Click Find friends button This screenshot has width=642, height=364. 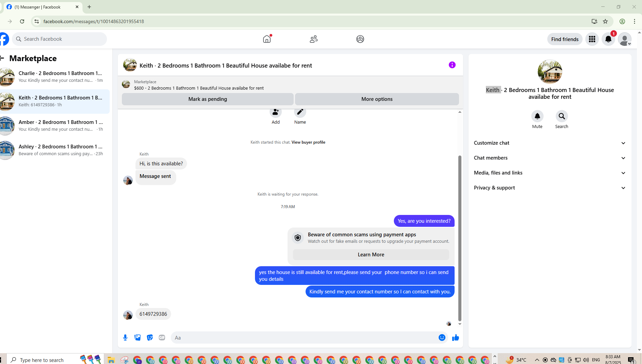pyautogui.click(x=565, y=39)
